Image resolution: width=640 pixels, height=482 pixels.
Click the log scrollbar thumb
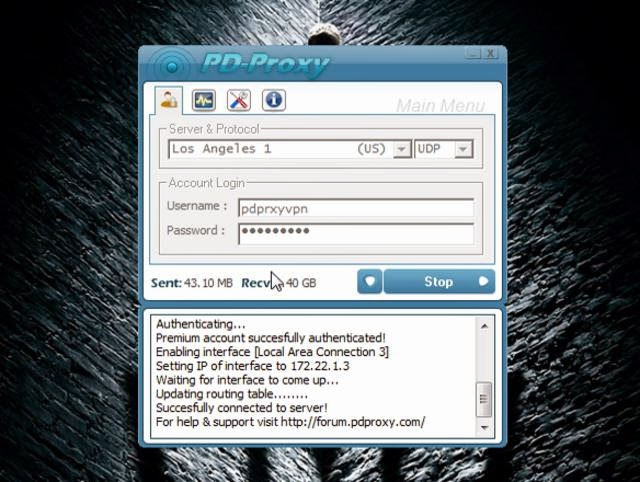click(484, 399)
